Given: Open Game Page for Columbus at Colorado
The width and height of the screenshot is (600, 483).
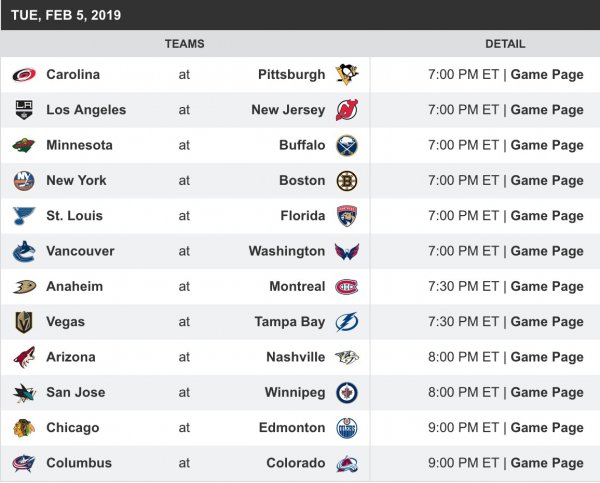Looking at the screenshot, I should pyautogui.click(x=547, y=463).
